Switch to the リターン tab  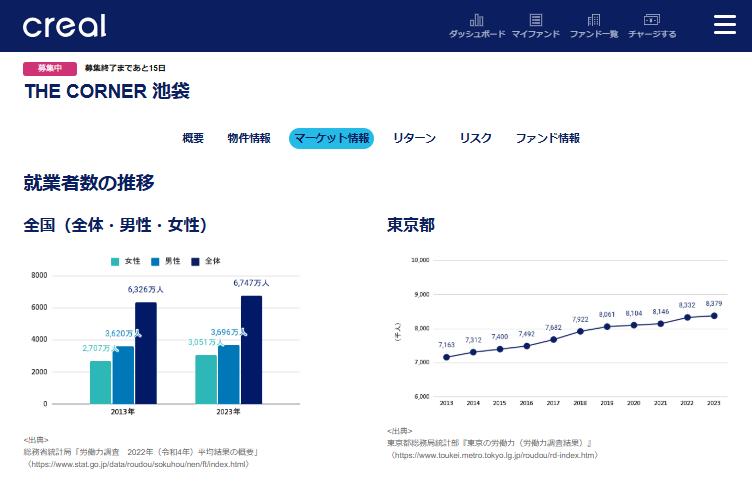point(414,138)
